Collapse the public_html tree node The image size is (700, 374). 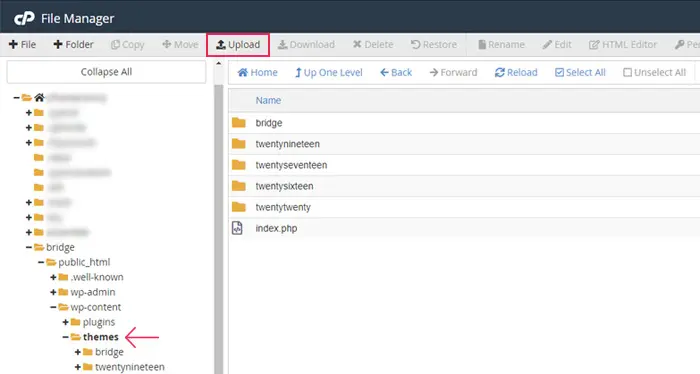point(41,262)
